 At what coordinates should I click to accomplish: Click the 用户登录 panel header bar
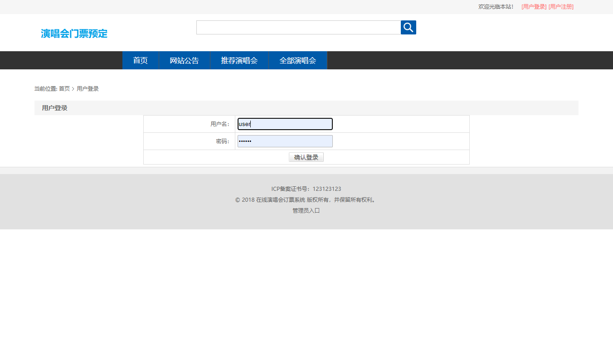(x=54, y=107)
